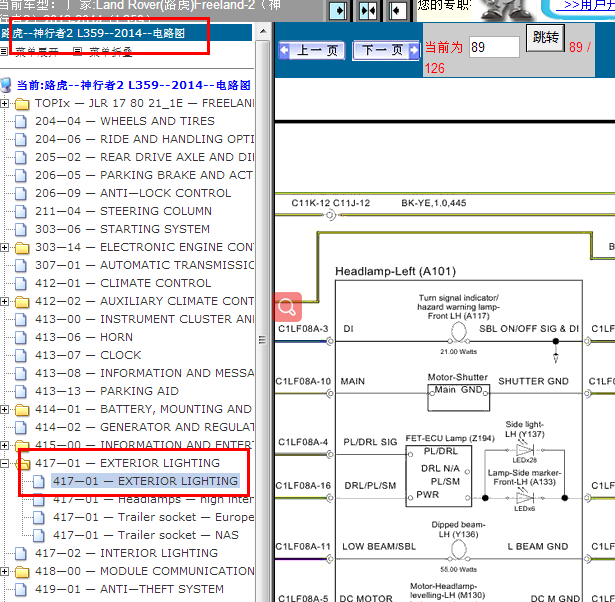Click the 414-01 folder icon
This screenshot has width=615, height=602.
(22, 410)
